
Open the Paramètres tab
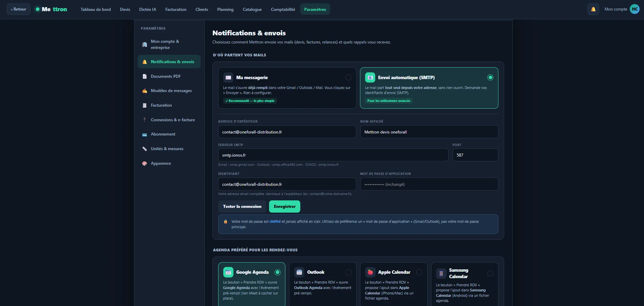pyautogui.click(x=315, y=9)
